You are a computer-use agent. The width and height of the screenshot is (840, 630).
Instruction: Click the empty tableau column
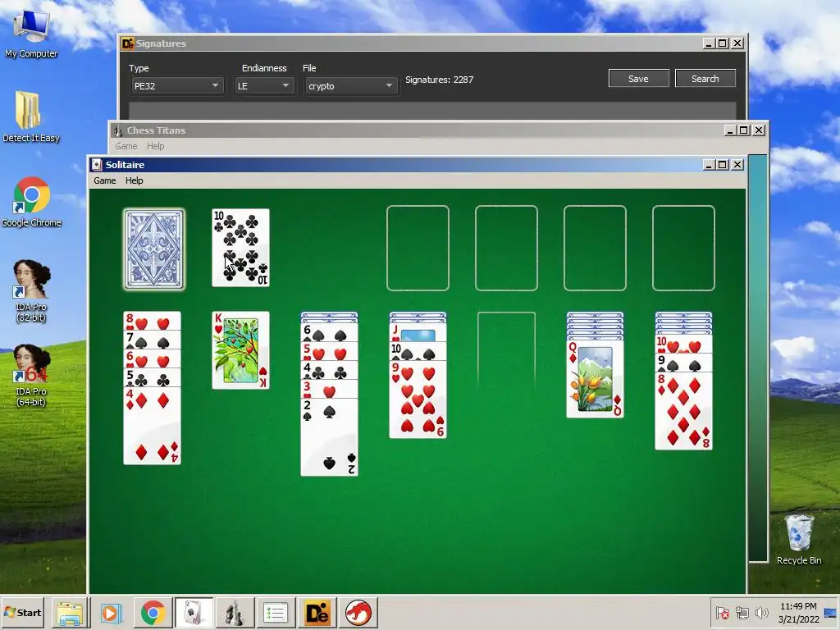coord(506,350)
